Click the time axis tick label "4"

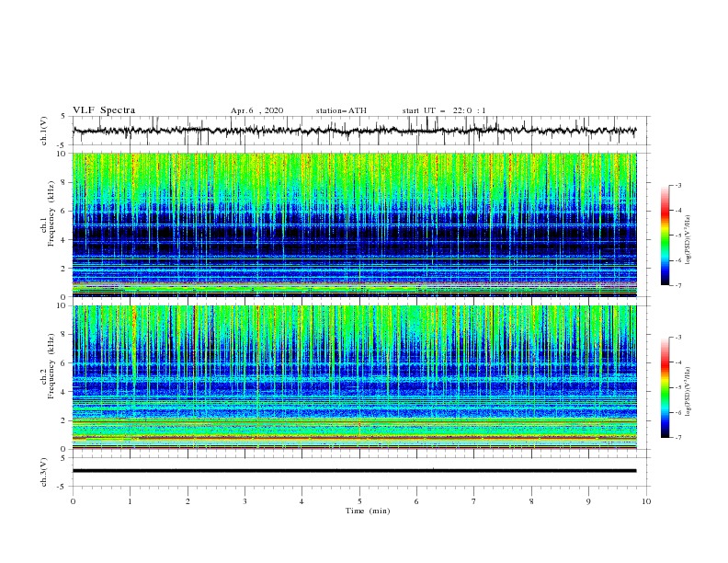pyautogui.click(x=301, y=501)
